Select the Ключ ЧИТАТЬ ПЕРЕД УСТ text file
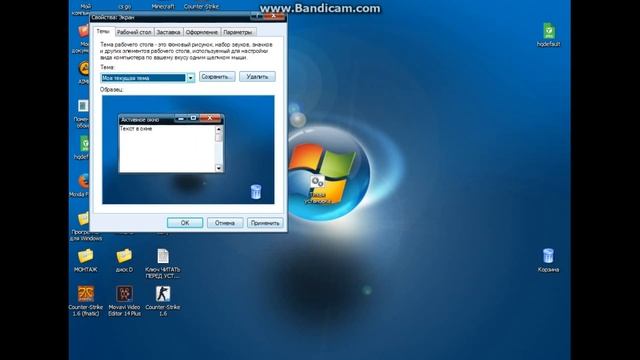 (162, 263)
